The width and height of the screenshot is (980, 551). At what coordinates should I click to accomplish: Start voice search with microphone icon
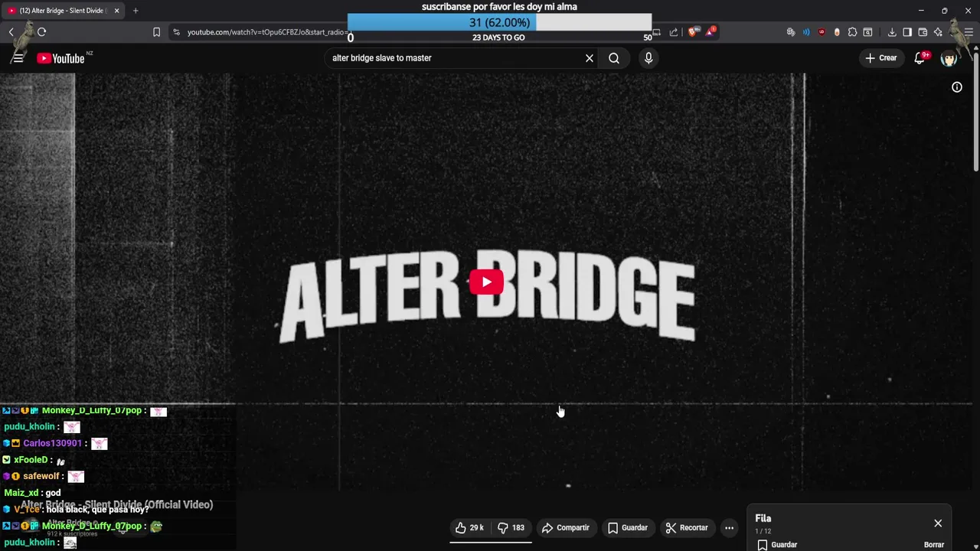pyautogui.click(x=648, y=58)
